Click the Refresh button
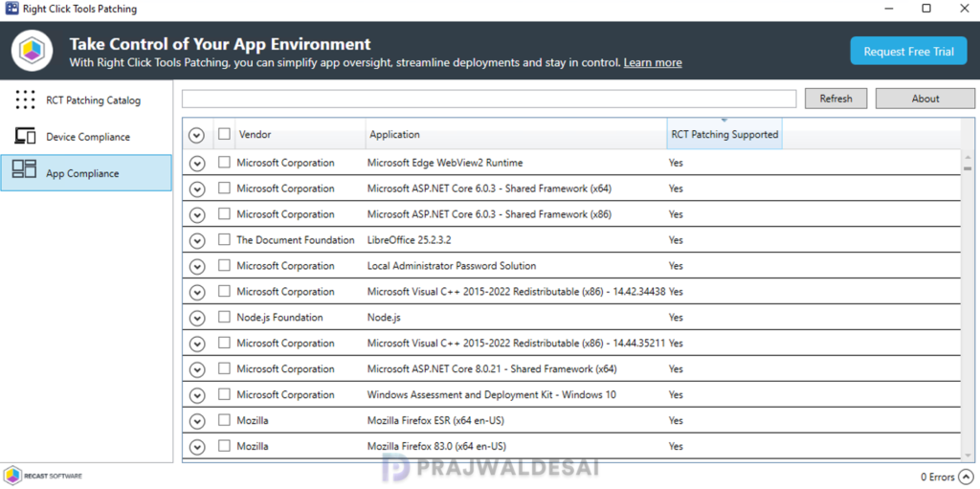 [835, 99]
